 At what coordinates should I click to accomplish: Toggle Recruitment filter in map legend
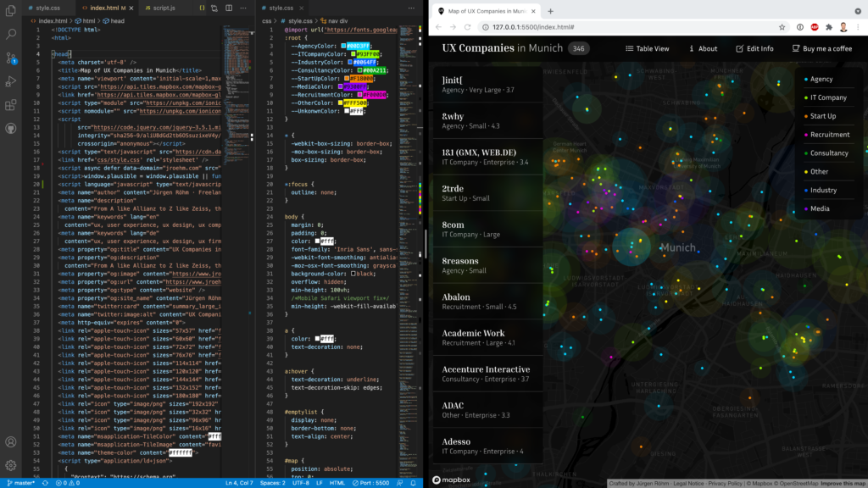tap(829, 135)
